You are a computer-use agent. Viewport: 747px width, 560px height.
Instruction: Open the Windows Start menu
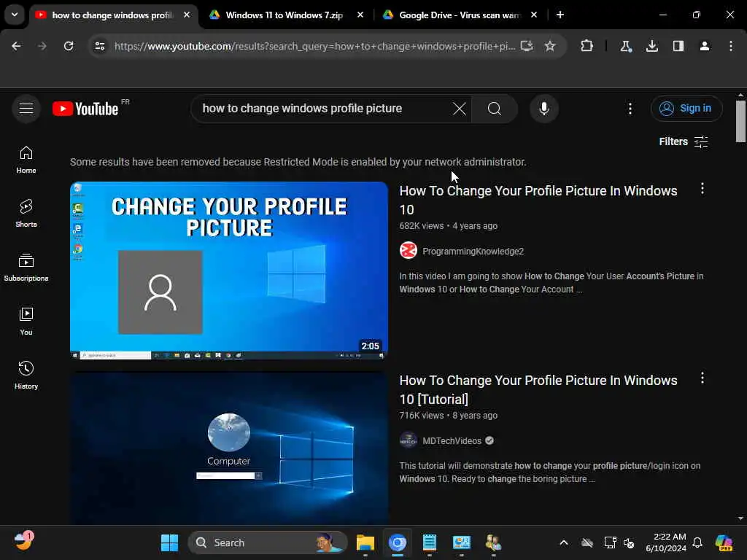169,542
